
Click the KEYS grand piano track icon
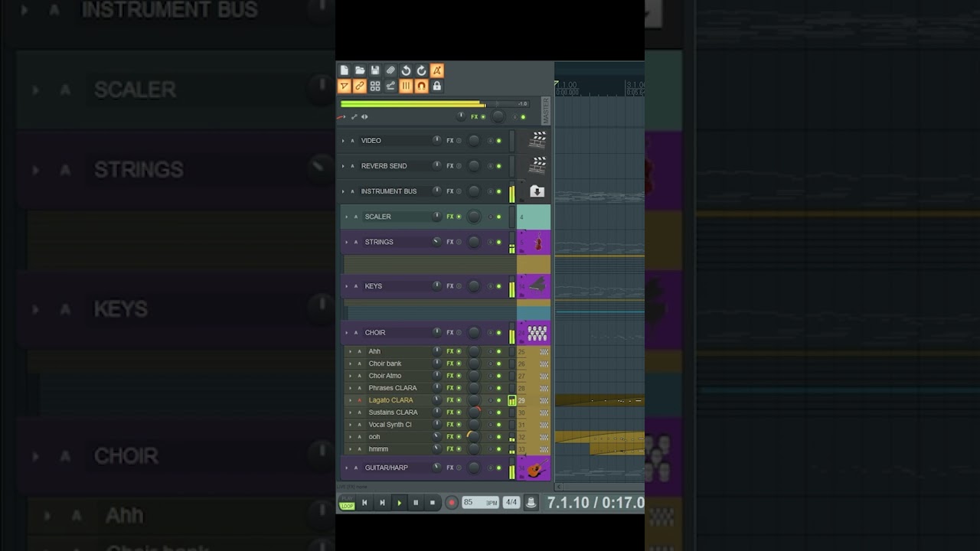pos(537,285)
